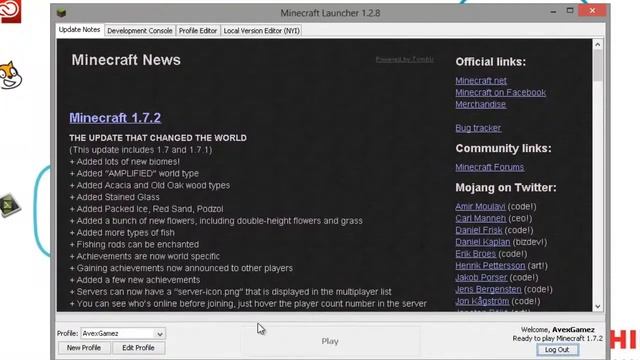
Task: Visit Minecraft on Facebook link
Action: coord(500,93)
